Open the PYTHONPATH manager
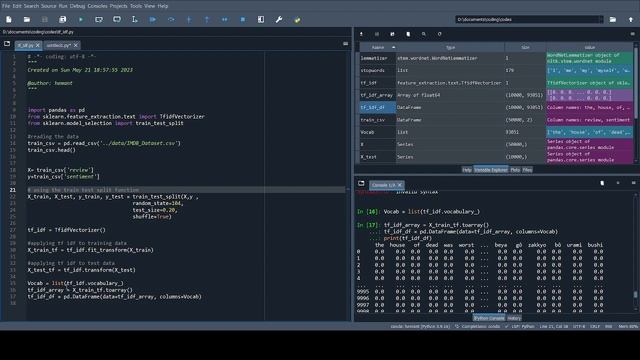Image resolution: width=640 pixels, height=360 pixels. [297, 19]
